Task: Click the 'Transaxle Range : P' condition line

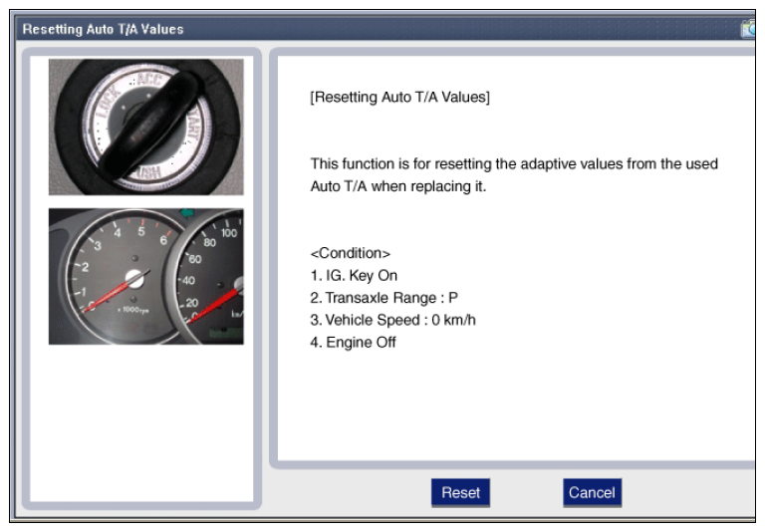Action: (x=383, y=298)
